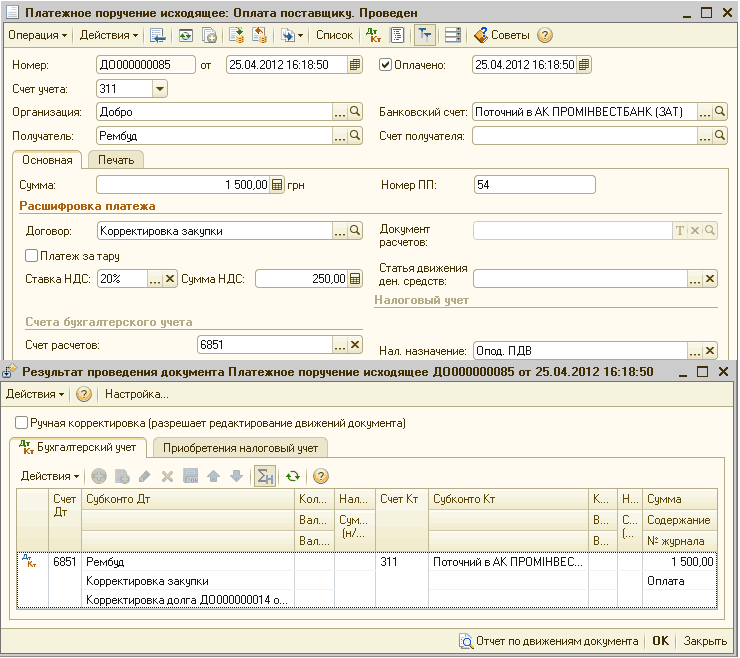Click Отчет по движениям документа button
Image resolution: width=740 pixels, height=658 pixels.
[x=548, y=641]
